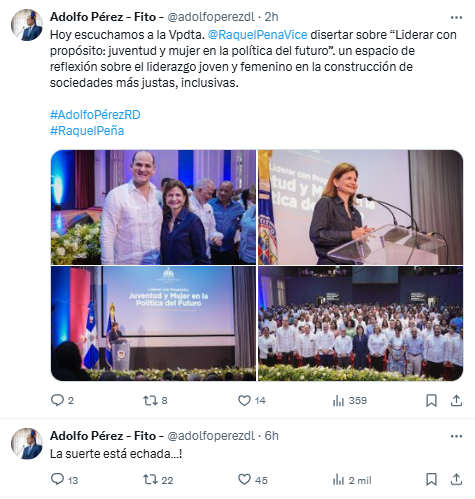Open the #RaquelPeña hashtag
The height and width of the screenshot is (499, 475).
coord(87,131)
